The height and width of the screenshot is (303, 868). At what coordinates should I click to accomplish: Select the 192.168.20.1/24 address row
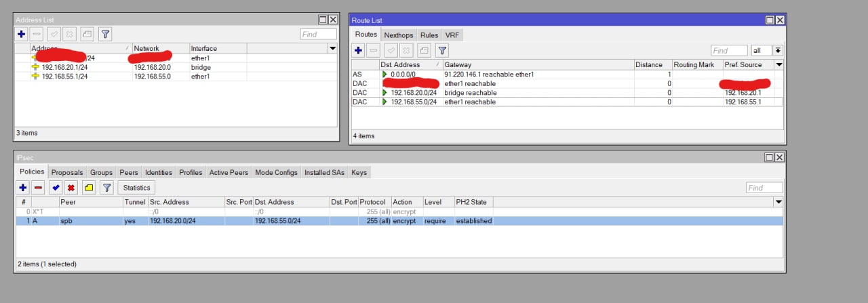(x=176, y=67)
